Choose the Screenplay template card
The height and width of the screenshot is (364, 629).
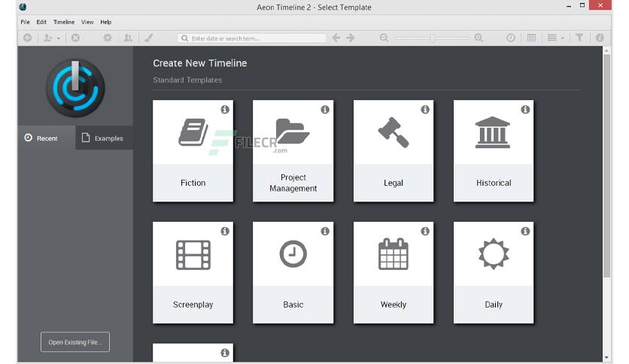[x=193, y=272]
